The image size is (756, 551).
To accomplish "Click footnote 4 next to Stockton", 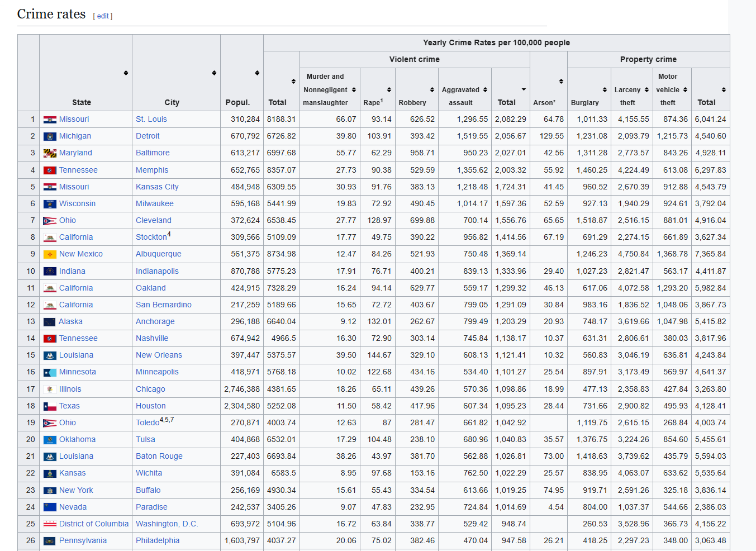I will (x=169, y=235).
